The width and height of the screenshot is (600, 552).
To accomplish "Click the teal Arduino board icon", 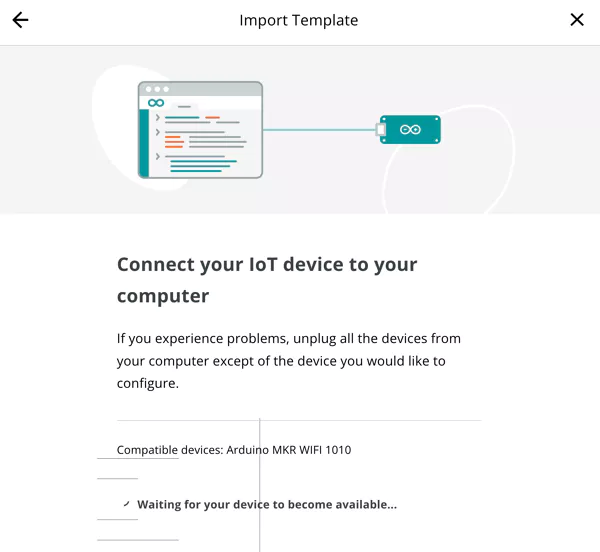I will [x=410, y=130].
